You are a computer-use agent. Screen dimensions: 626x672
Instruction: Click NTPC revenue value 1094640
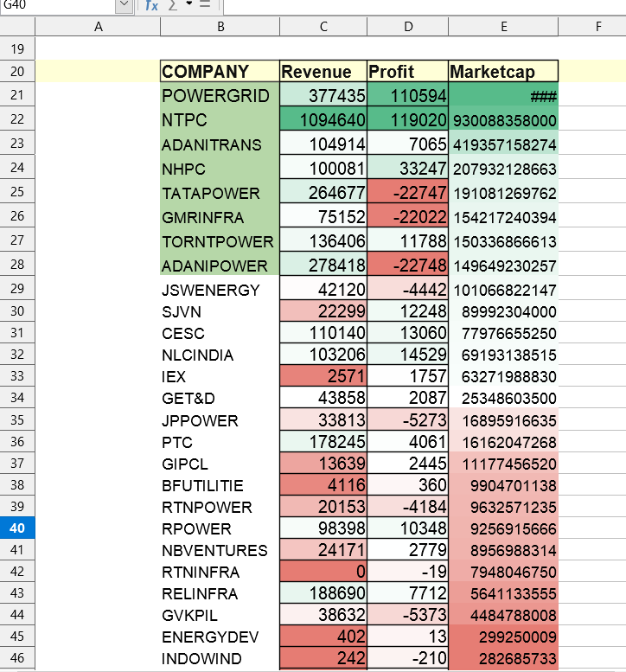(323, 118)
